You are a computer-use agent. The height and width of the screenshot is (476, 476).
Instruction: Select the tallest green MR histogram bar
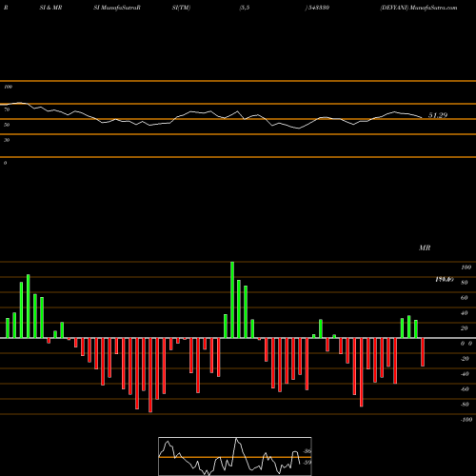232,300
